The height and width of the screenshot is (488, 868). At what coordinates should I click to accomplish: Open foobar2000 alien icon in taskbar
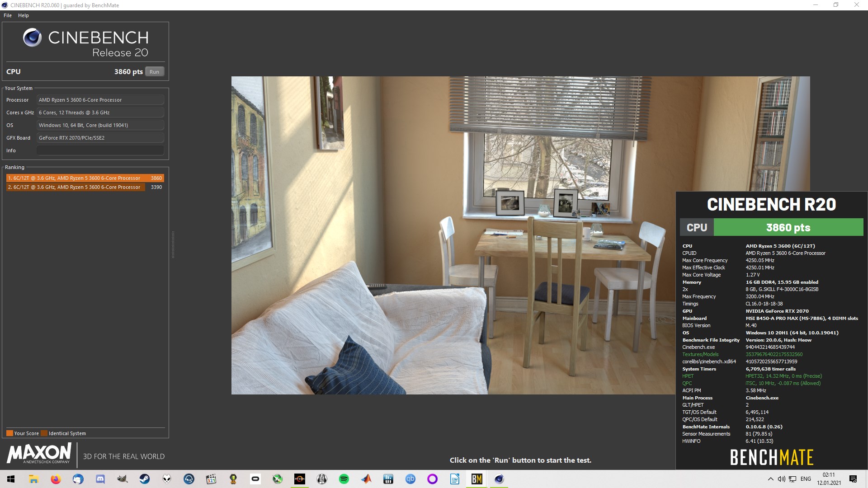(x=167, y=479)
